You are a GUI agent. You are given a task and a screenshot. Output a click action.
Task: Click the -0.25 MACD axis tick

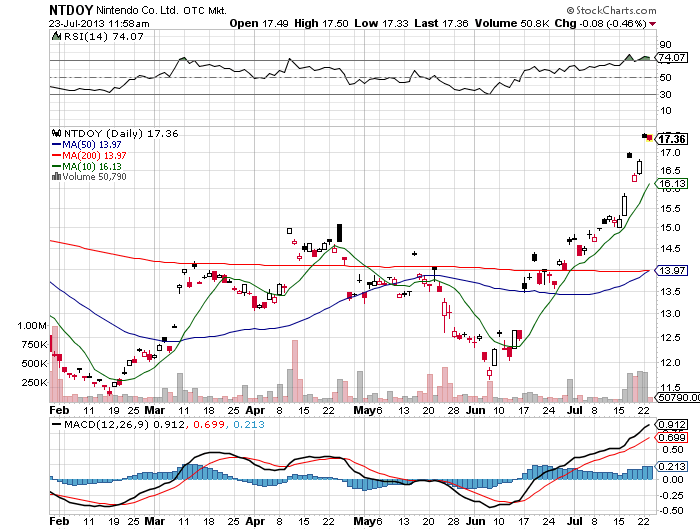(x=671, y=495)
